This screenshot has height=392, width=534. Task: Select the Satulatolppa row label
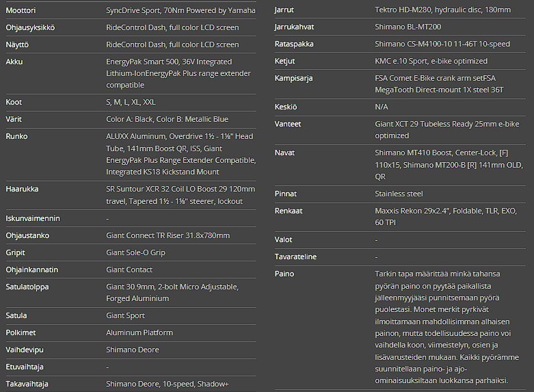[x=27, y=287]
